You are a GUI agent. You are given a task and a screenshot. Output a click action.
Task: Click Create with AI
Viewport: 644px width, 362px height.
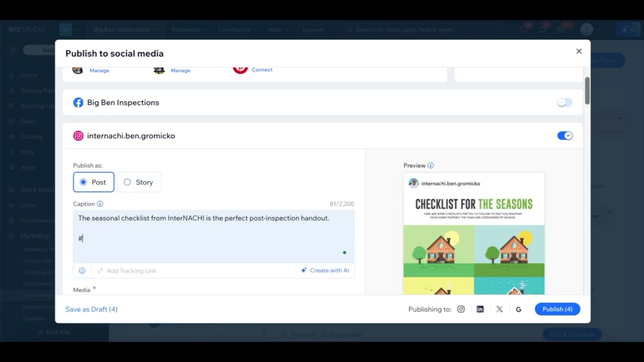coord(325,270)
